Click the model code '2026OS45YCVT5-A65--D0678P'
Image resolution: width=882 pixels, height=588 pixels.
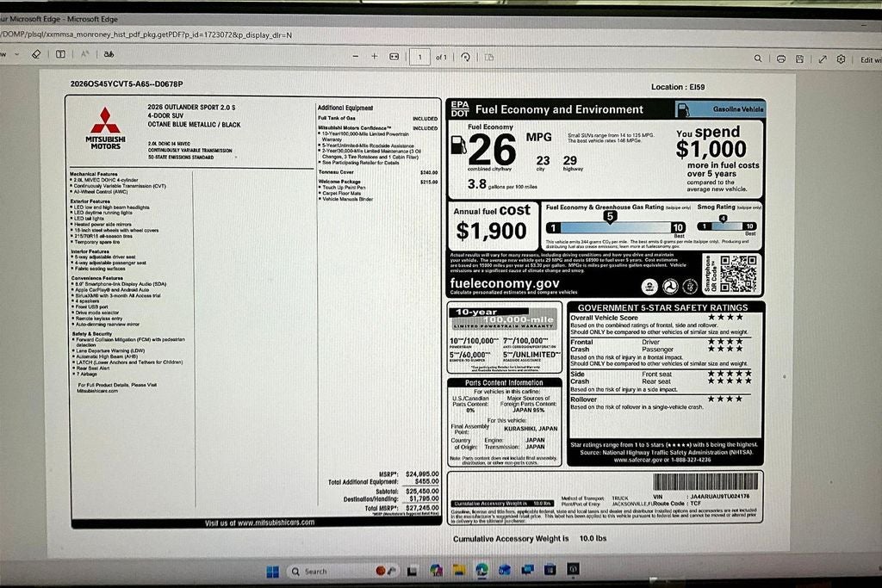[x=127, y=84]
